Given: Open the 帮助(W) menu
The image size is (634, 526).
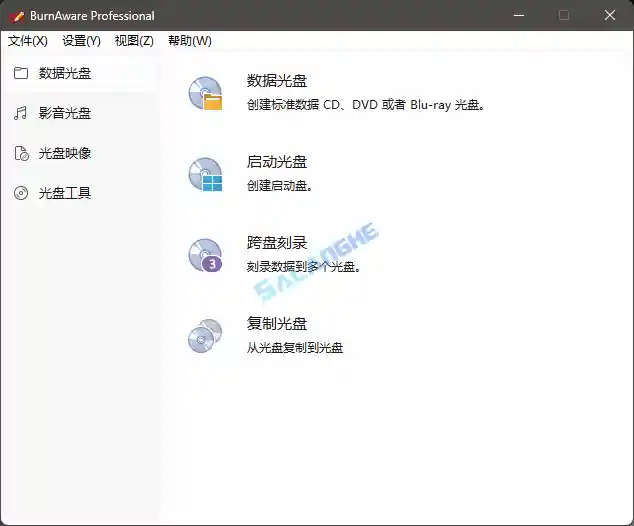Looking at the screenshot, I should (x=190, y=41).
